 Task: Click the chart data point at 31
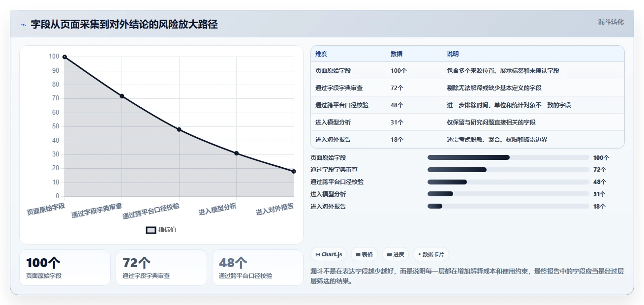[237, 153]
